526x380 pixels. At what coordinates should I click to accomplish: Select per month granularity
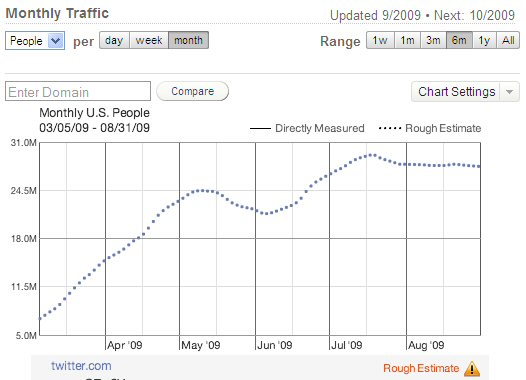188,40
